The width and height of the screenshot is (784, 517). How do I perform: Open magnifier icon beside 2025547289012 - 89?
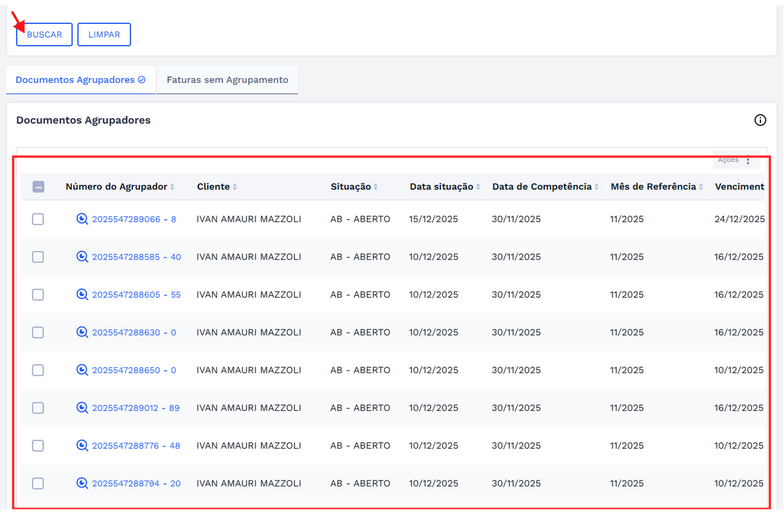click(x=82, y=408)
